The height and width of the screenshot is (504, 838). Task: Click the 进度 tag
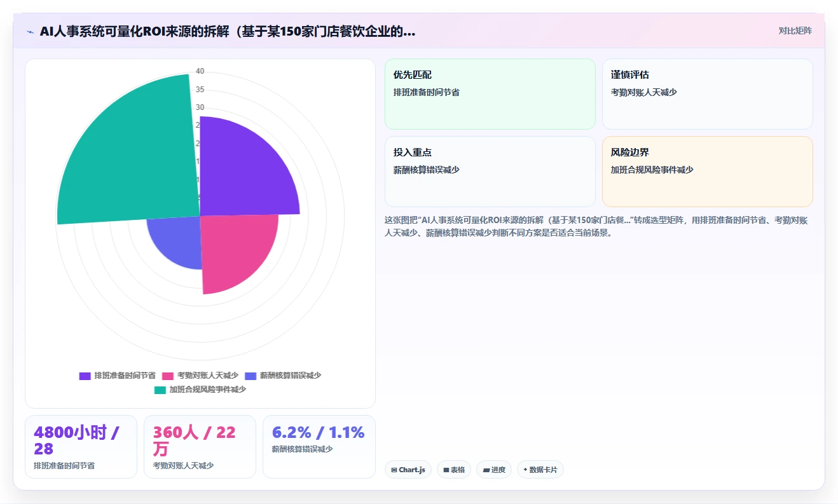click(494, 470)
